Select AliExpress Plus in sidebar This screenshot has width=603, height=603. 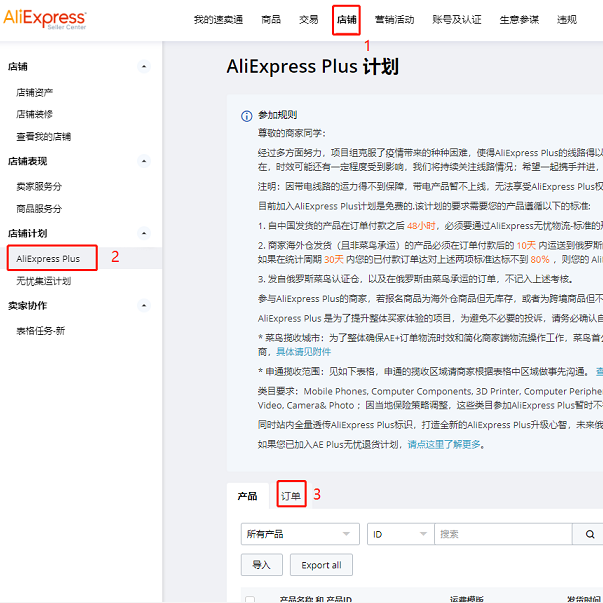[x=48, y=258]
